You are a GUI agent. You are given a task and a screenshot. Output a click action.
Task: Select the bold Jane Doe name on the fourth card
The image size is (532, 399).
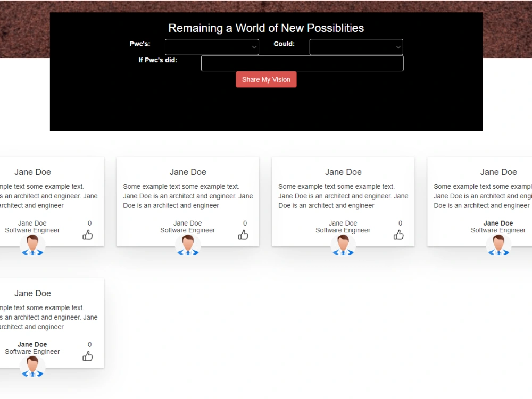[x=498, y=223]
